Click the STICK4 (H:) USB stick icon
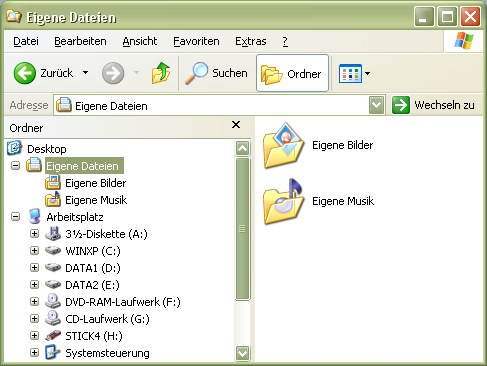Viewport: 487px width, 366px height. pos(53,335)
